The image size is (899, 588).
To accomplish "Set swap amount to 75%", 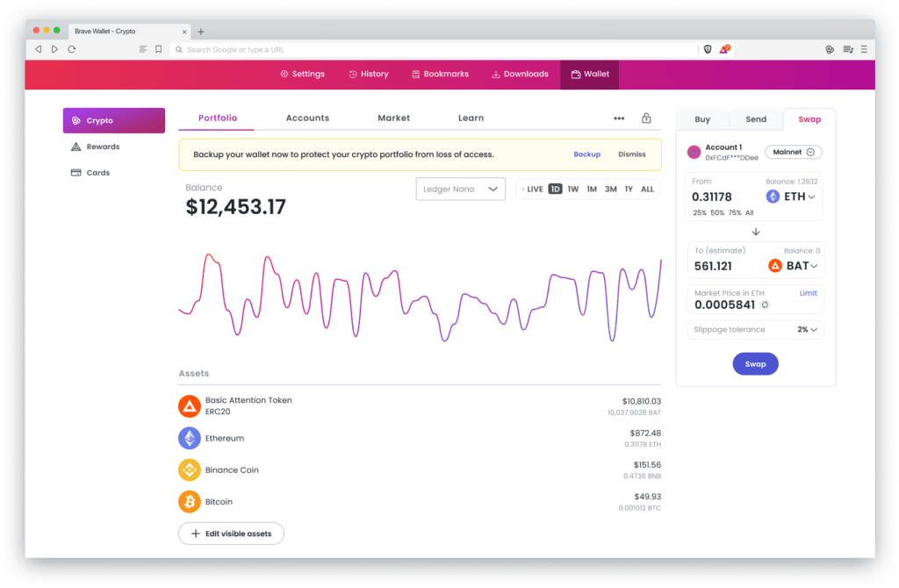I will click(x=735, y=212).
